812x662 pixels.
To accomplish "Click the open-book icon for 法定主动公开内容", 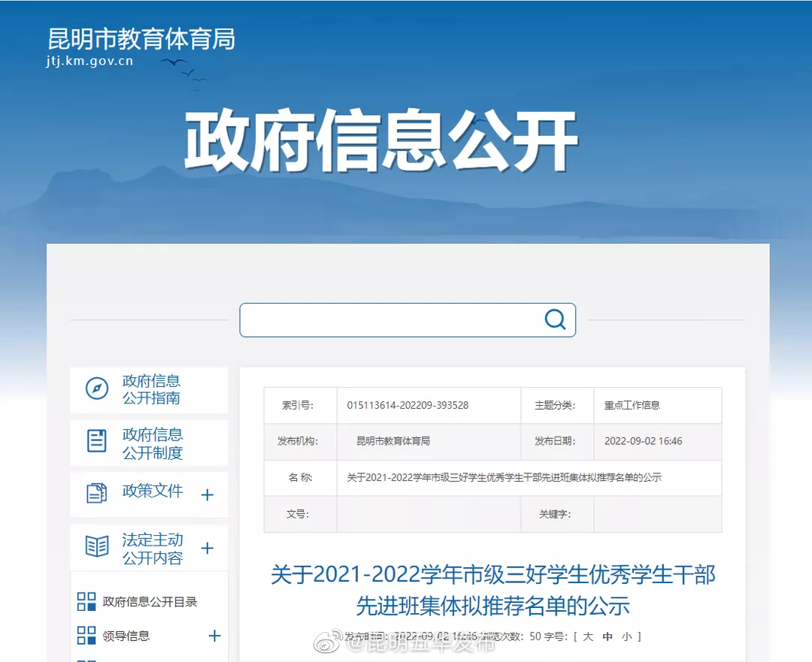I will 96,546.
